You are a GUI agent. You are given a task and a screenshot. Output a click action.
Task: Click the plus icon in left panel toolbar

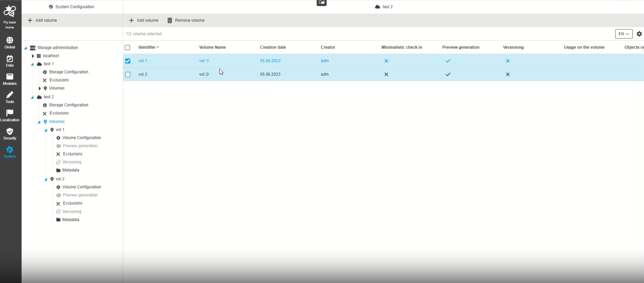(x=30, y=20)
